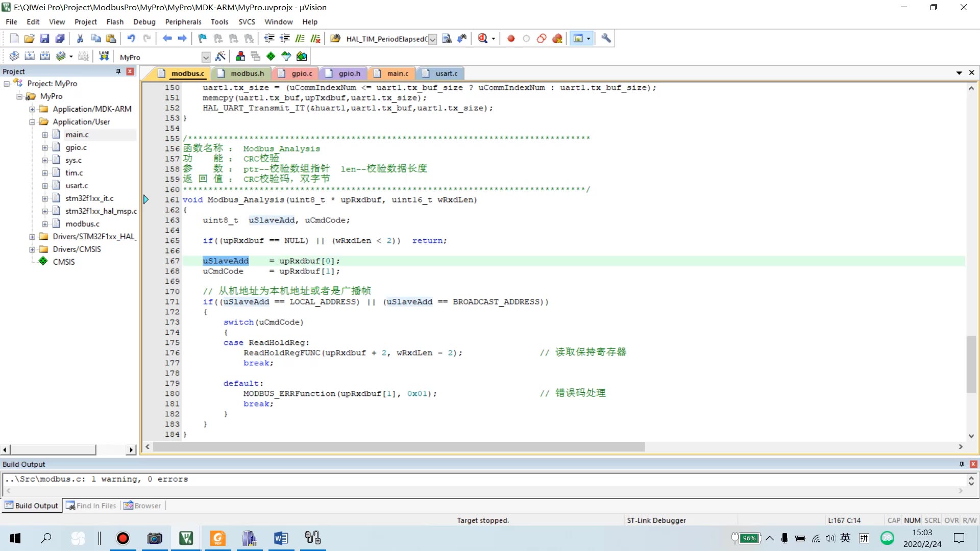Toggle pin on the Project panel
The width and height of the screenshot is (980, 551).
pyautogui.click(x=118, y=71)
